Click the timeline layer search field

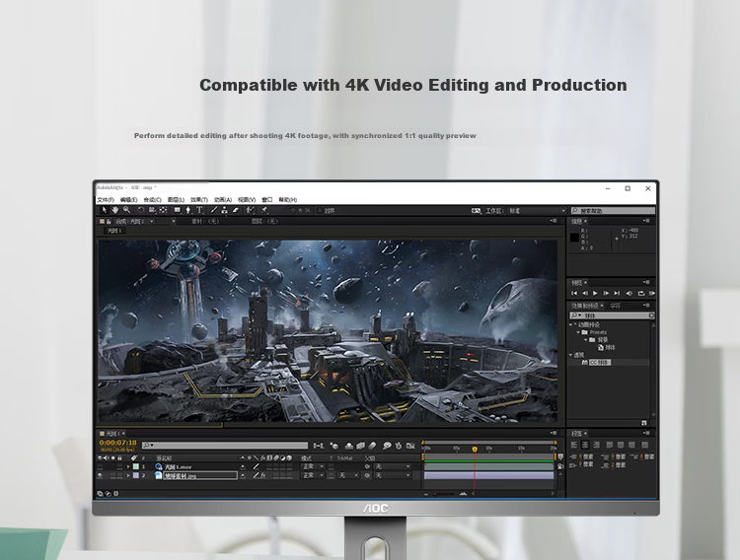click(225, 446)
